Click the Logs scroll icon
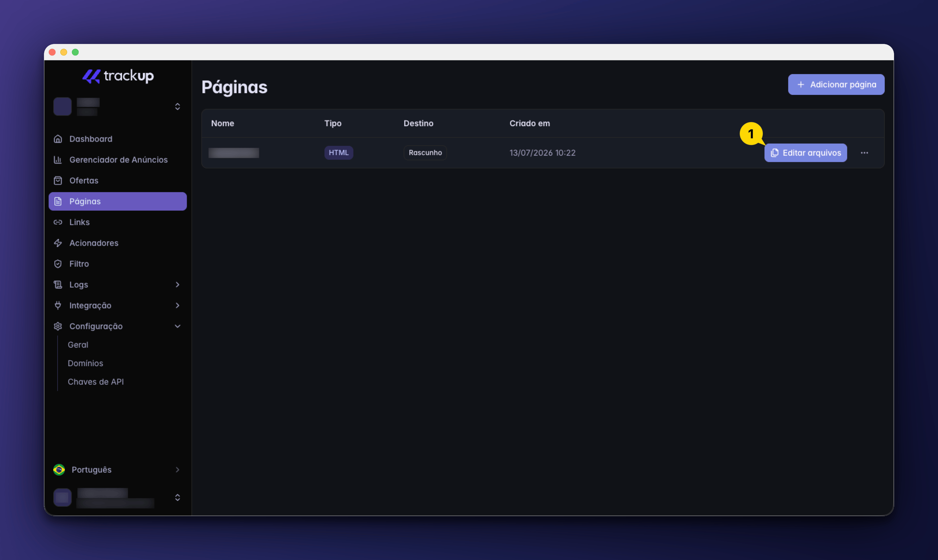The height and width of the screenshot is (560, 938). [58, 284]
